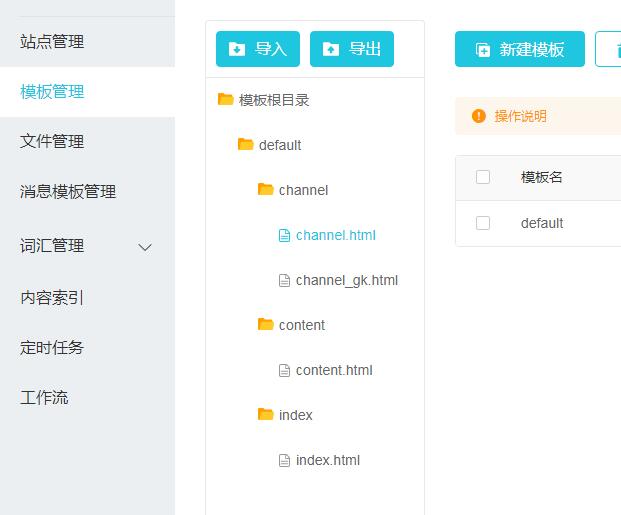Viewport: 621px width, 515px height.
Task: Click the index.html file icon
Action: [284, 460]
